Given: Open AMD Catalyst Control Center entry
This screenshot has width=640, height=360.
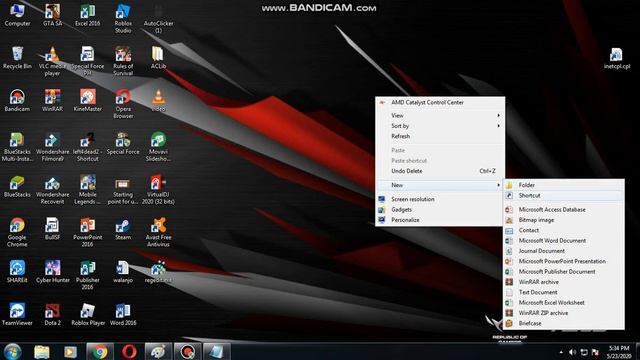Looking at the screenshot, I should [x=440, y=102].
